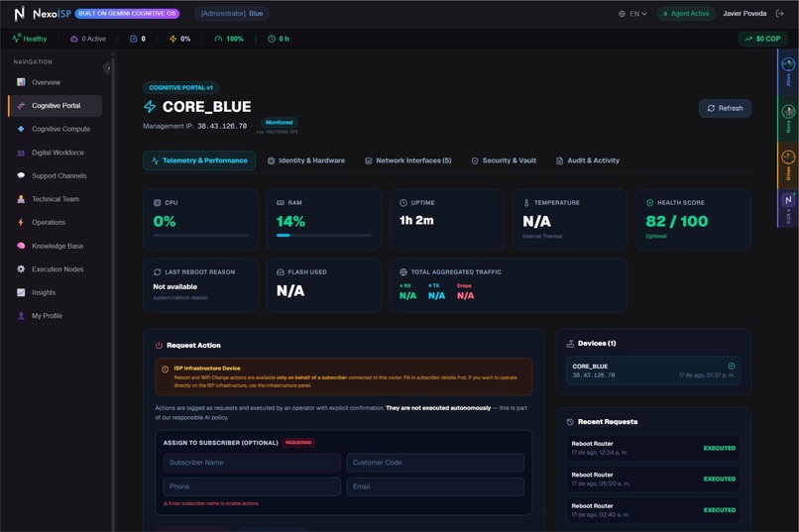Click the gauge icon showing 100%
This screenshot has height=532, width=799.
click(218, 39)
